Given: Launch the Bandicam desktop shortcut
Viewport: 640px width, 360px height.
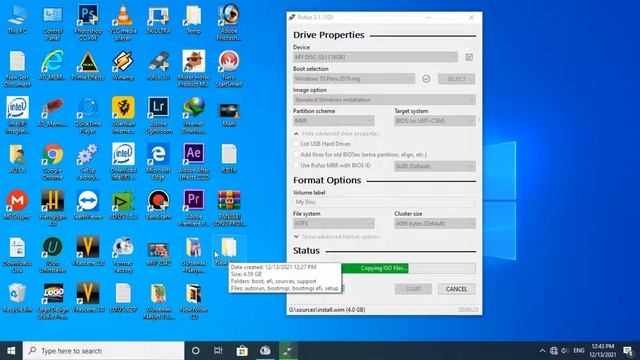Looking at the screenshot, I should pyautogui.click(x=158, y=205).
